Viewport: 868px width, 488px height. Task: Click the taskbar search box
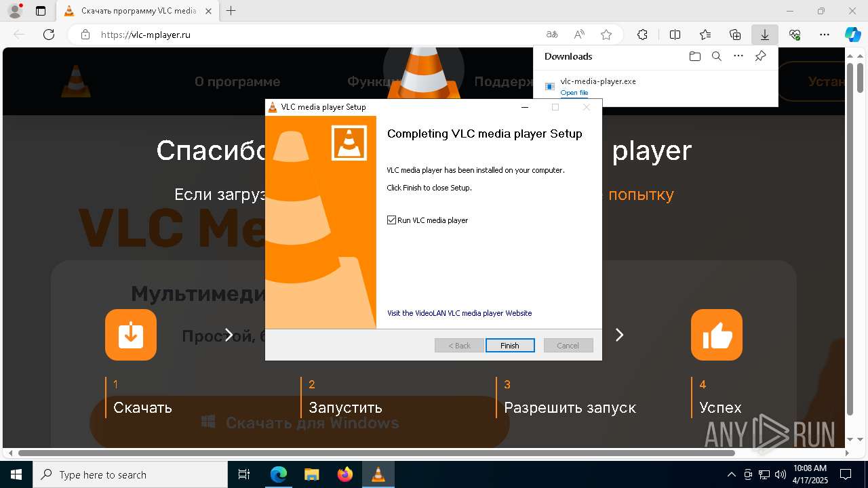pos(130,474)
